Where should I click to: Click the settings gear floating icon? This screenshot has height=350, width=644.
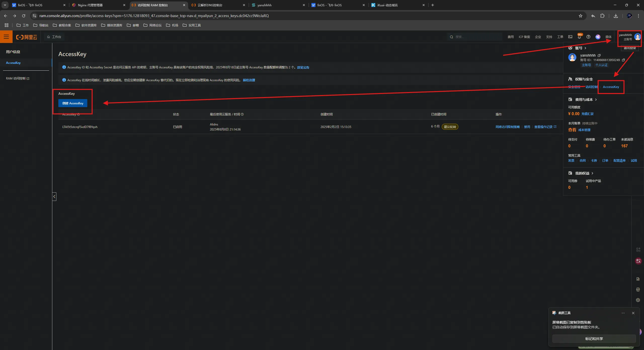coord(638,300)
